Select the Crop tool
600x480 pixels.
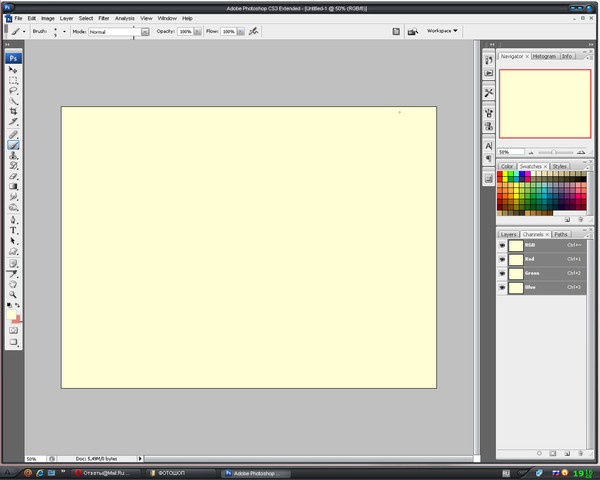13,111
